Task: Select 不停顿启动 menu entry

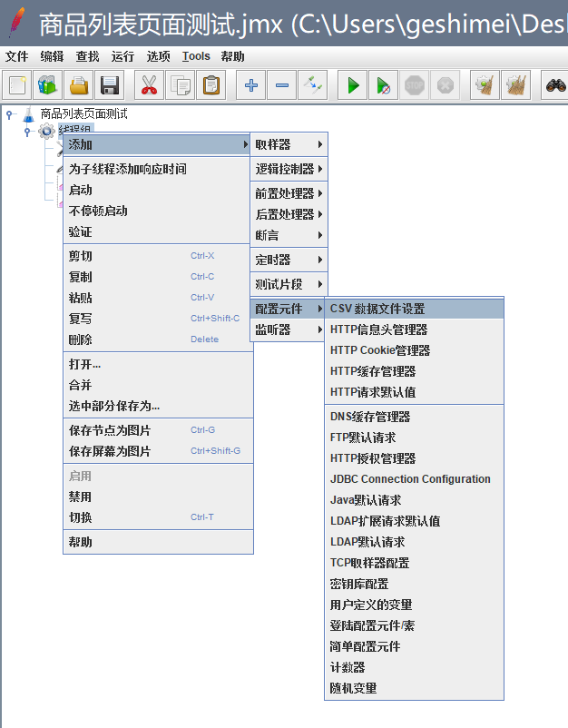Action: click(x=157, y=211)
